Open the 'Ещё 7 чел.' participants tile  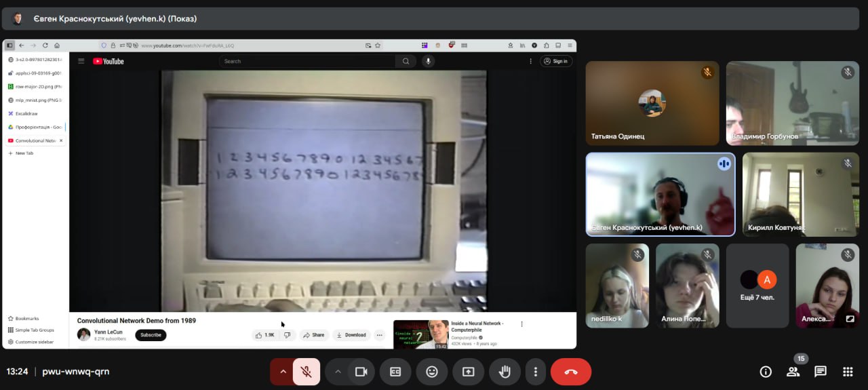click(x=757, y=286)
